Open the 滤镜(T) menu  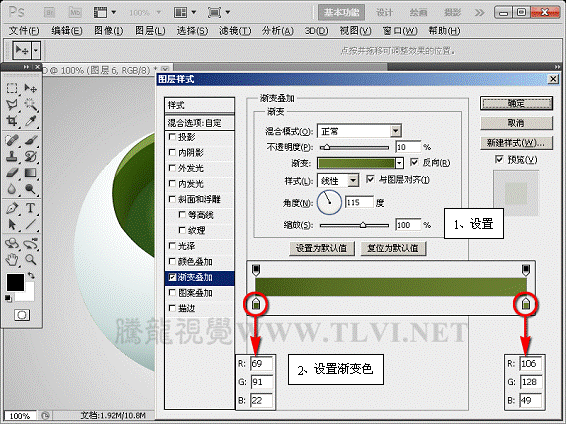(x=235, y=31)
